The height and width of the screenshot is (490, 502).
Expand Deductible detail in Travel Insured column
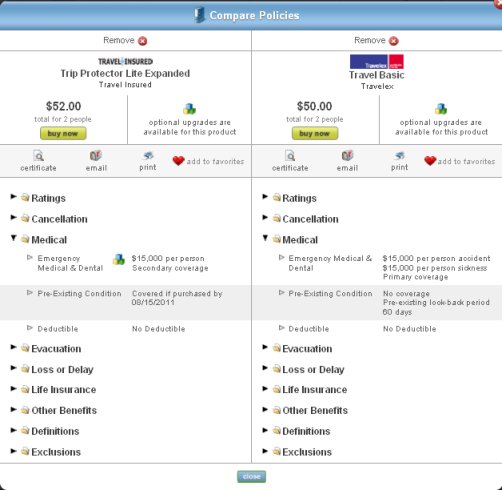click(x=30, y=328)
